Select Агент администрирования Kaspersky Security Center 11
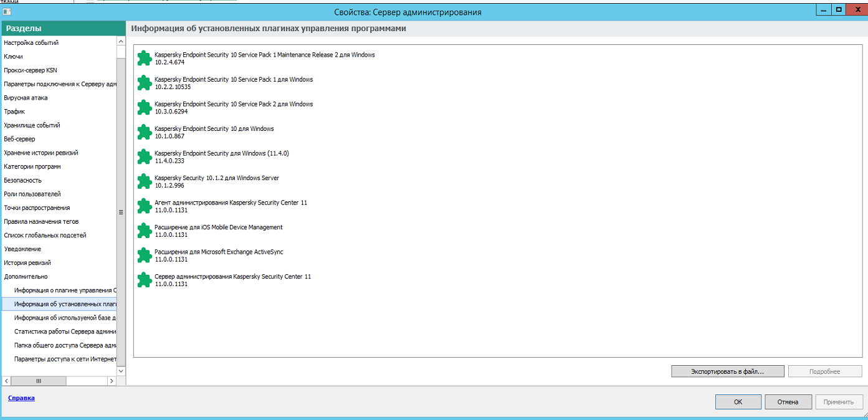868x420 pixels. 231,203
